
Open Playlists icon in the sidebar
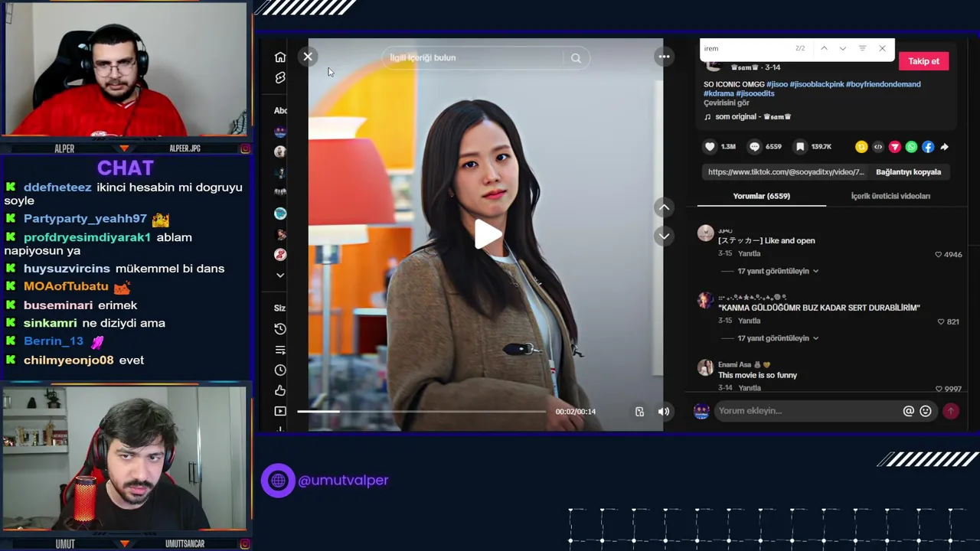280,350
